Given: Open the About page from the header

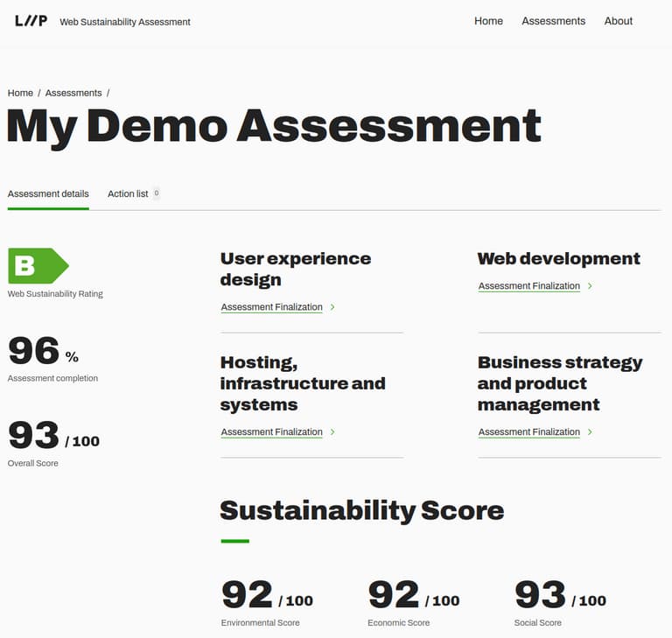Looking at the screenshot, I should pyautogui.click(x=618, y=21).
